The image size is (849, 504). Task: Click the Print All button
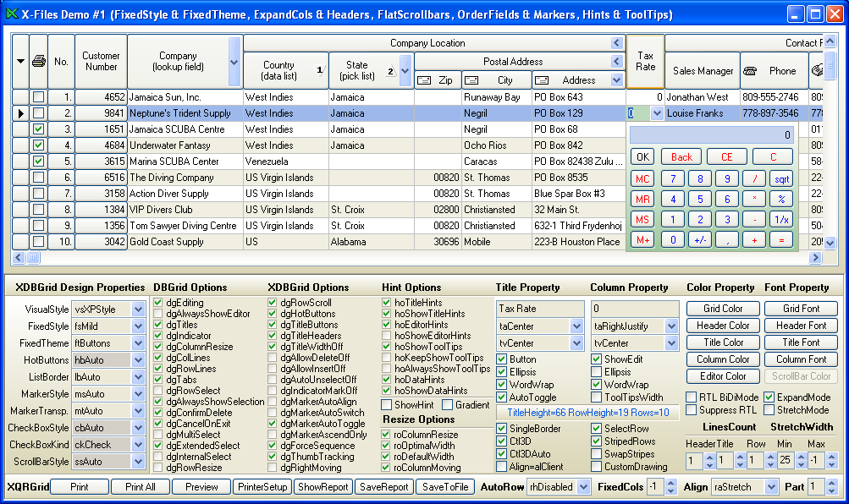[x=140, y=487]
